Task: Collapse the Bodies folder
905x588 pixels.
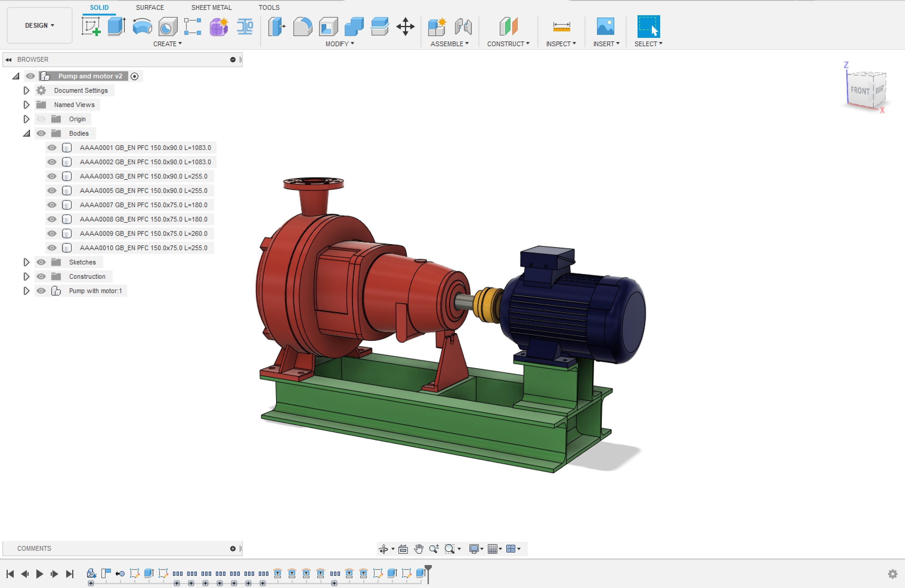Action: [x=26, y=134]
